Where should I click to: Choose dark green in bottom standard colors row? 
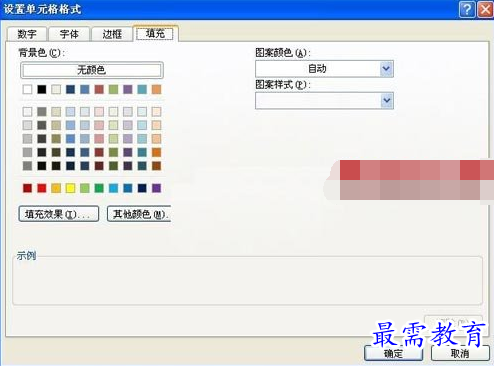pos(99,188)
